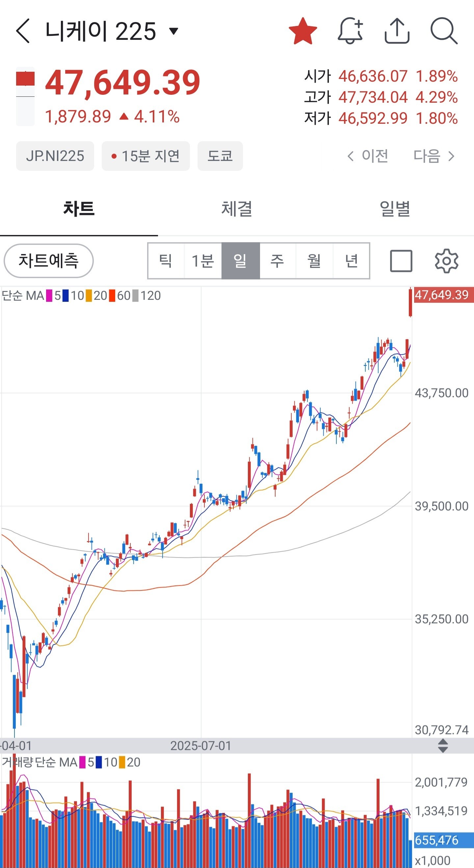Viewport: 474px width, 868px height.
Task: Click the magenta MA 5 color swatch
Action: 49,296
